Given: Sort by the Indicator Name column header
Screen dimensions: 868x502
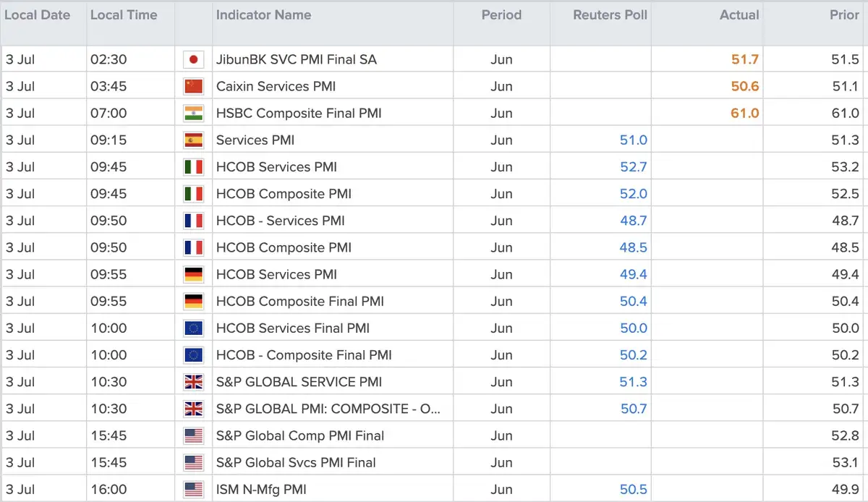Looking at the screenshot, I should pyautogui.click(x=264, y=14).
